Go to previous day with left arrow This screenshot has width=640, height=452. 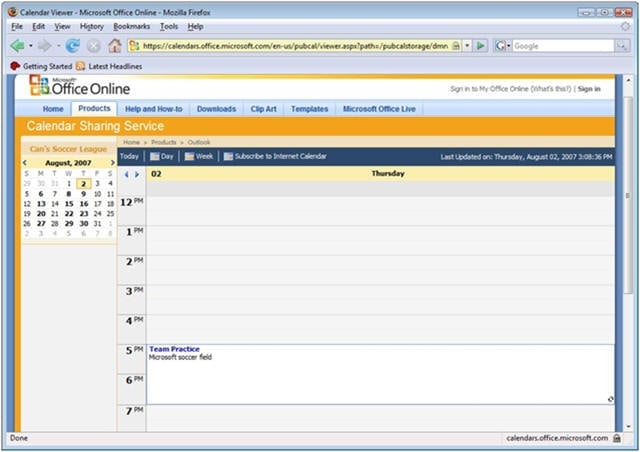(127, 174)
